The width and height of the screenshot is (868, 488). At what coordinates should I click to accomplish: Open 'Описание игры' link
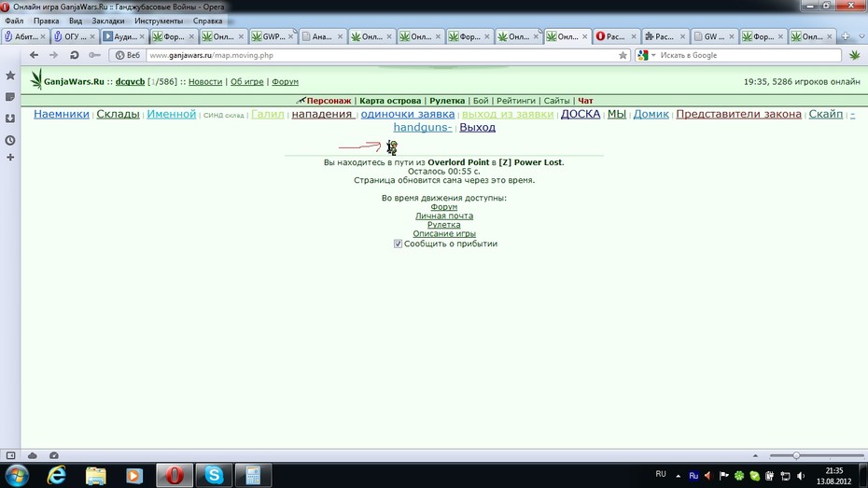pos(444,233)
